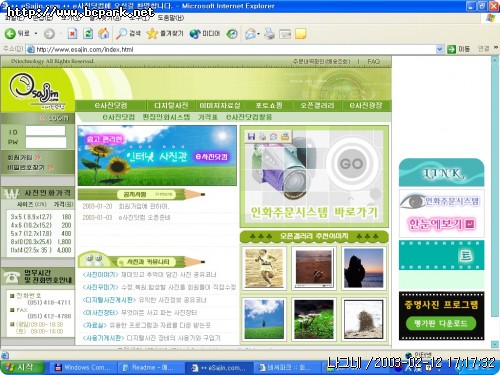
Task: Open the <사진이야기> community link
Action: [100, 275]
